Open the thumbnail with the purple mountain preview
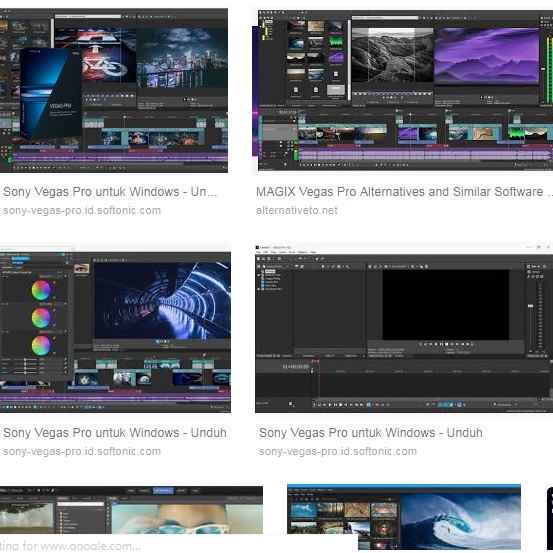 (402, 91)
